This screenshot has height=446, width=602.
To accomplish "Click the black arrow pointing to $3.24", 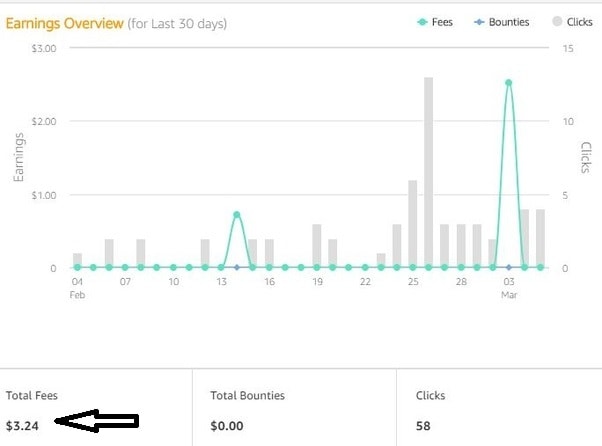I will pos(97,421).
